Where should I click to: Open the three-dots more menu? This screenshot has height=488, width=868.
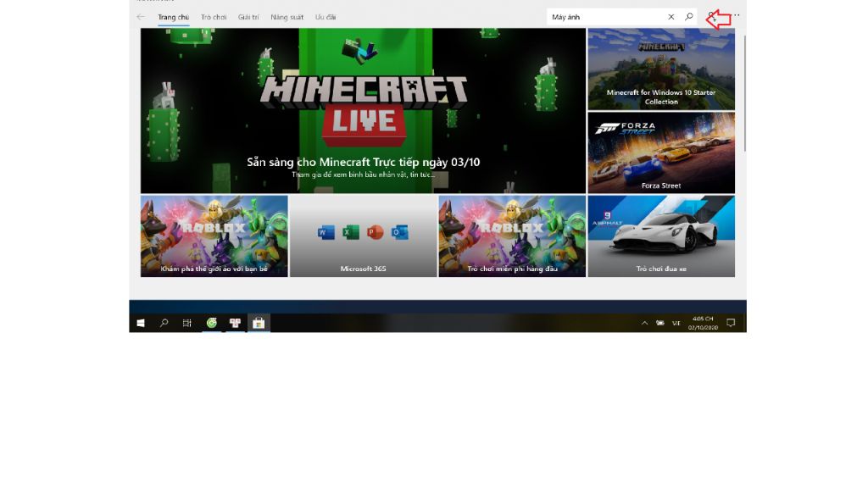coord(737,15)
